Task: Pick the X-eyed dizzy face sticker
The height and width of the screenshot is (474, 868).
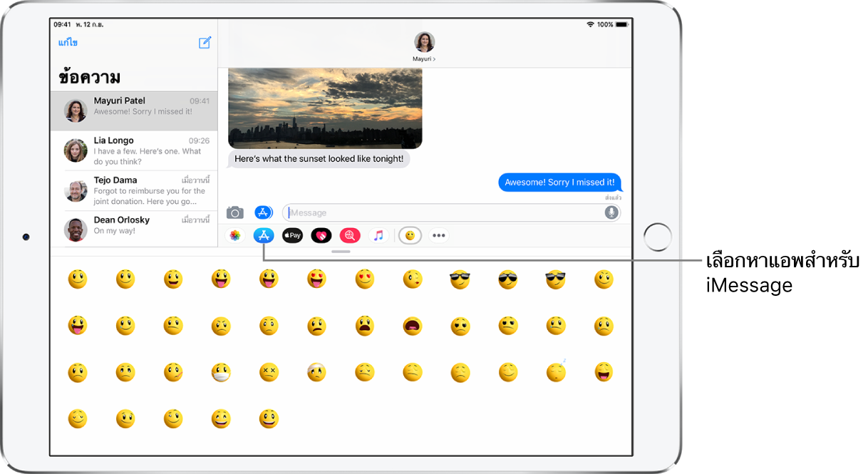Action: (x=269, y=373)
